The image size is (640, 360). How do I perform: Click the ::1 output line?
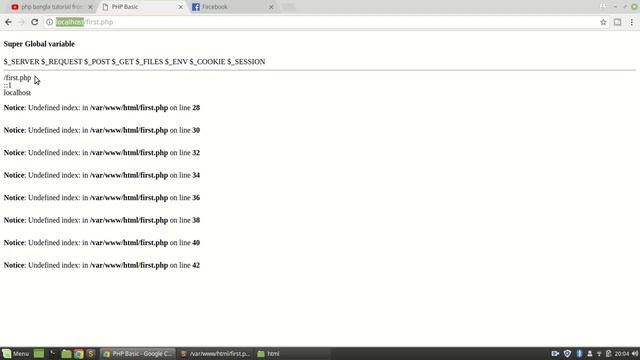pyautogui.click(x=8, y=85)
